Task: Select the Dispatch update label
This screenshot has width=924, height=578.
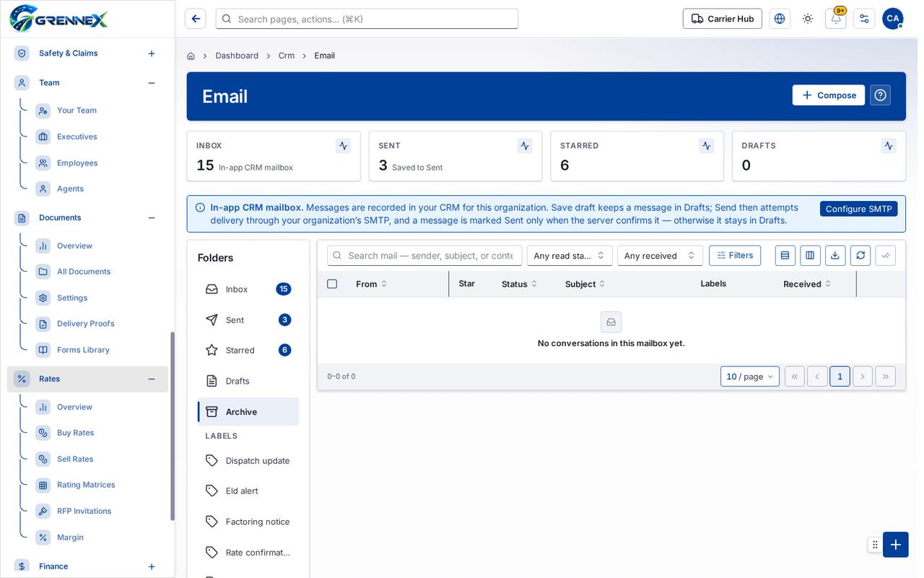Action: 248,461
